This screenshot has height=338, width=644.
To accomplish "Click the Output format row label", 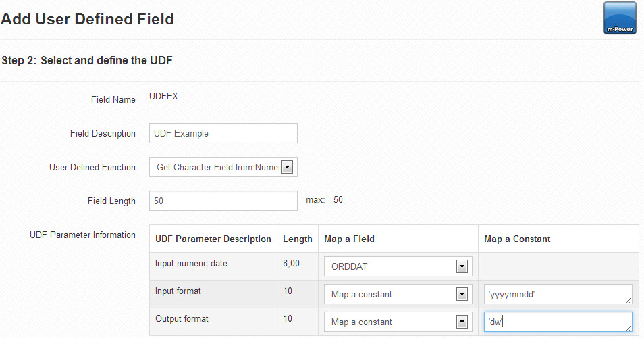I will [x=182, y=318].
